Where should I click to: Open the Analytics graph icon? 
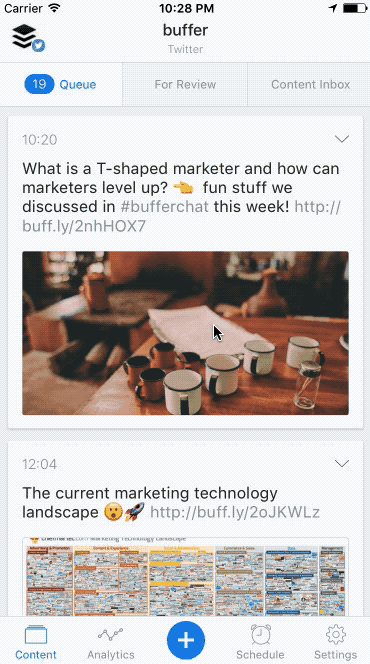pos(110,635)
